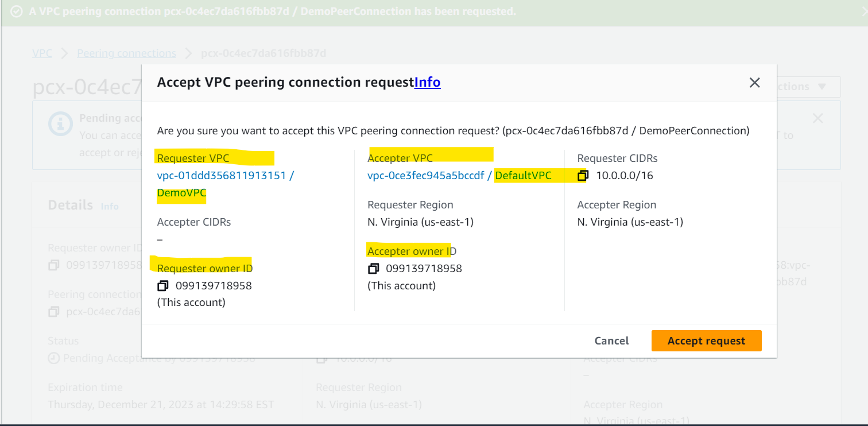Click the success checkmark icon in green banner
Image resolution: width=868 pixels, height=426 pixels.
pos(17,11)
